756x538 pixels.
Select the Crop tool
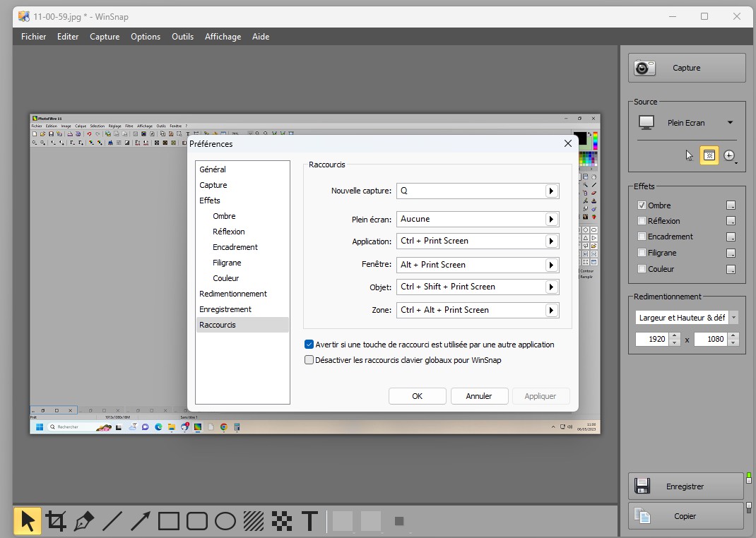tap(56, 522)
